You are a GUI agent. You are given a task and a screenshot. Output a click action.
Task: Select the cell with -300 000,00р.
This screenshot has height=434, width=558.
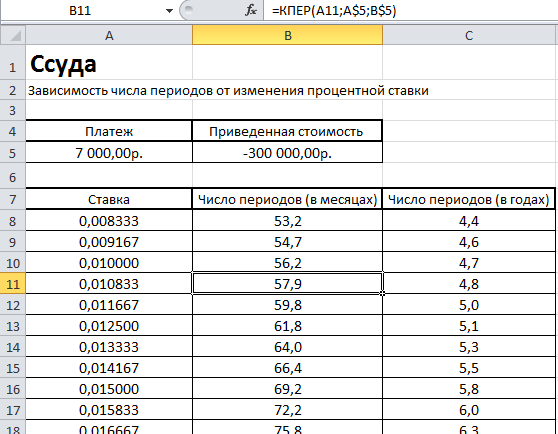click(288, 153)
